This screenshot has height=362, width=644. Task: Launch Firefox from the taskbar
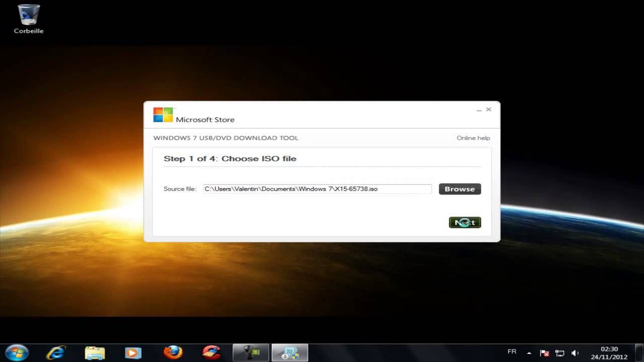point(173,352)
